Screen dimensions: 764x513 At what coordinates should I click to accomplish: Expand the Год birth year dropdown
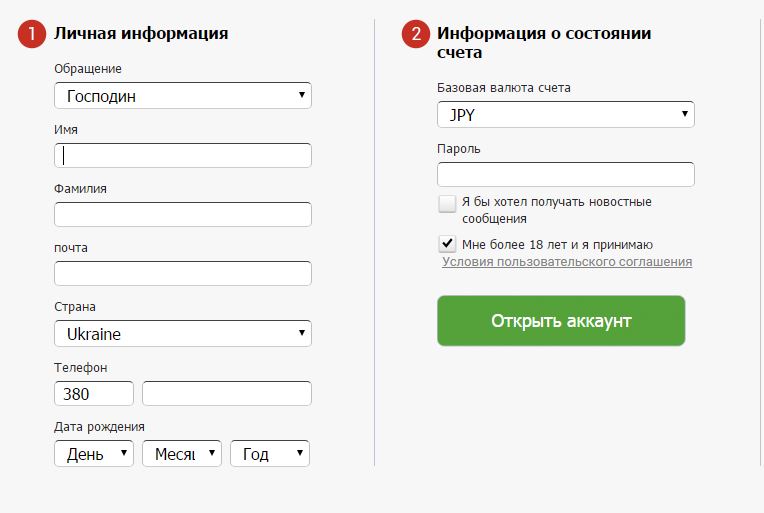(269, 454)
